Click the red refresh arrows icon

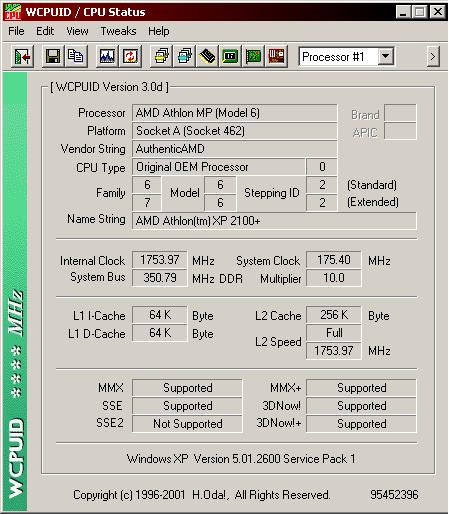130,57
